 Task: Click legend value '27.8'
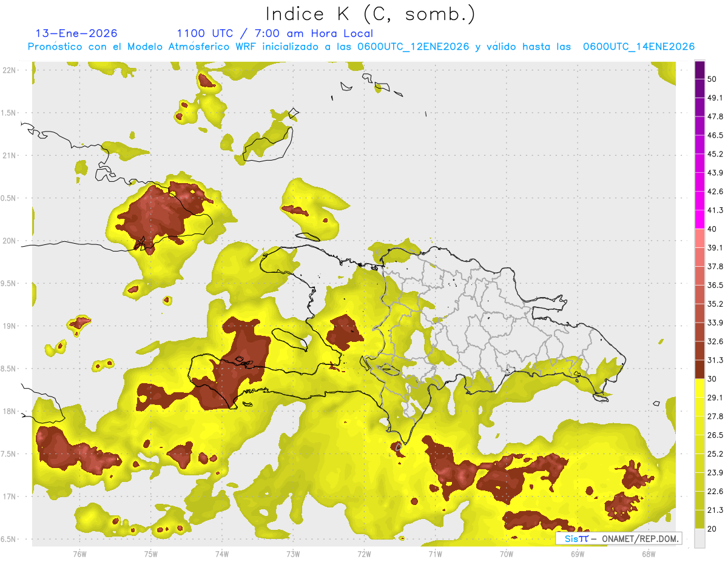715,416
